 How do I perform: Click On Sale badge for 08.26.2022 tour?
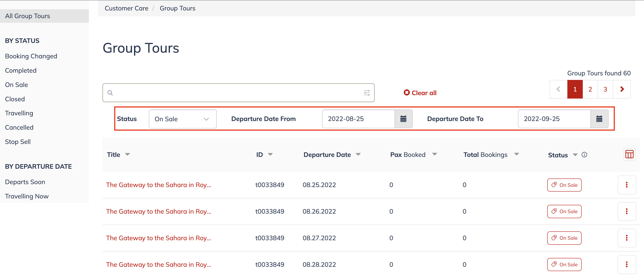click(564, 211)
